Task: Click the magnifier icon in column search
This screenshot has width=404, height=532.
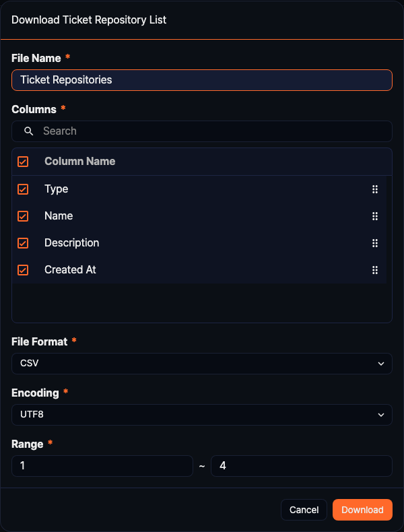Action: point(29,131)
